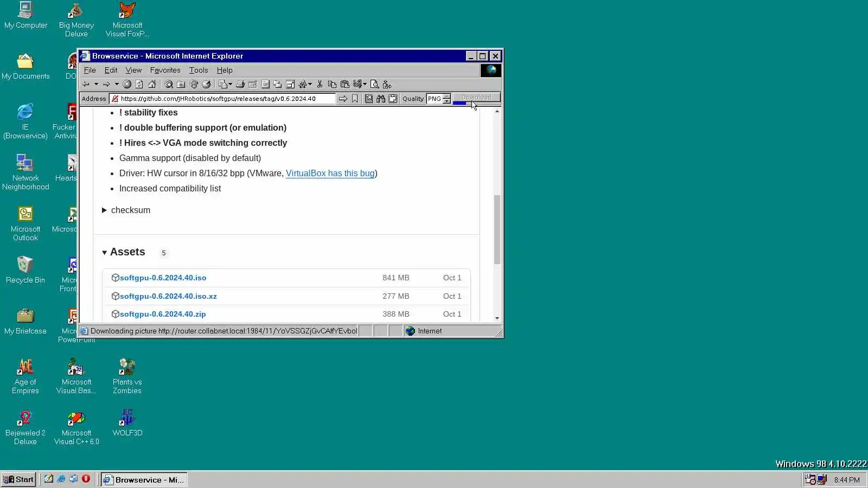Click the Back arrow toolbar button
The image size is (868, 488).
pos(86,84)
